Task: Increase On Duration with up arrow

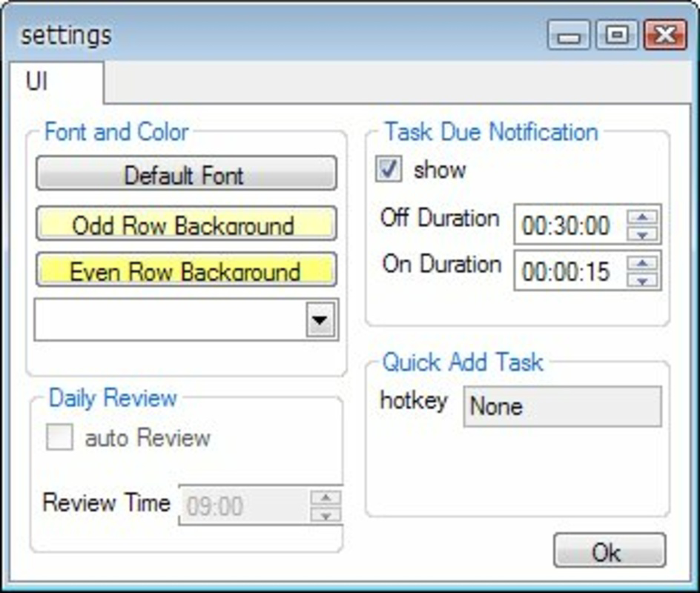Action: click(642, 264)
